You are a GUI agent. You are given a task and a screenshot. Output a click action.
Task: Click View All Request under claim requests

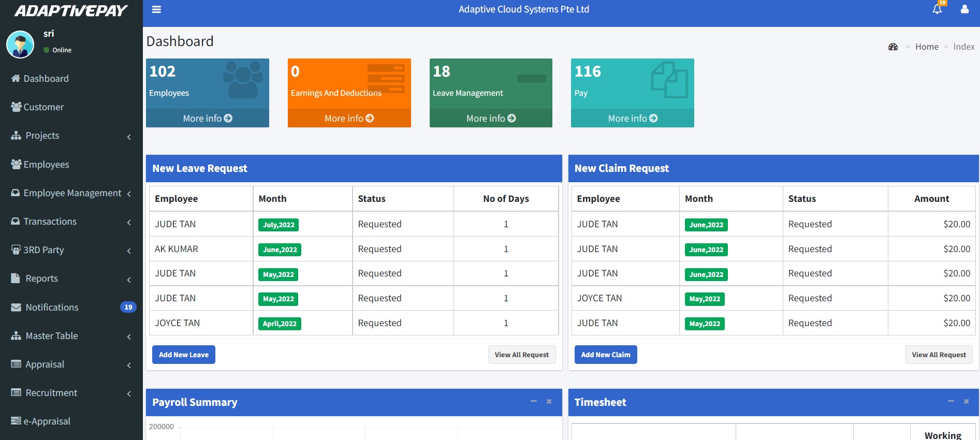[x=939, y=355]
